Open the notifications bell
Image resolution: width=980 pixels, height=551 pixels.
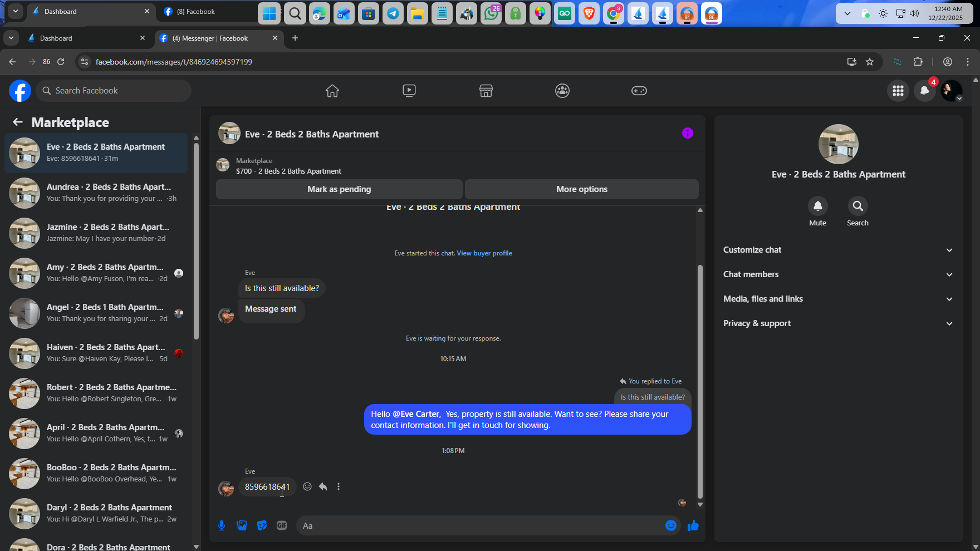tap(925, 91)
